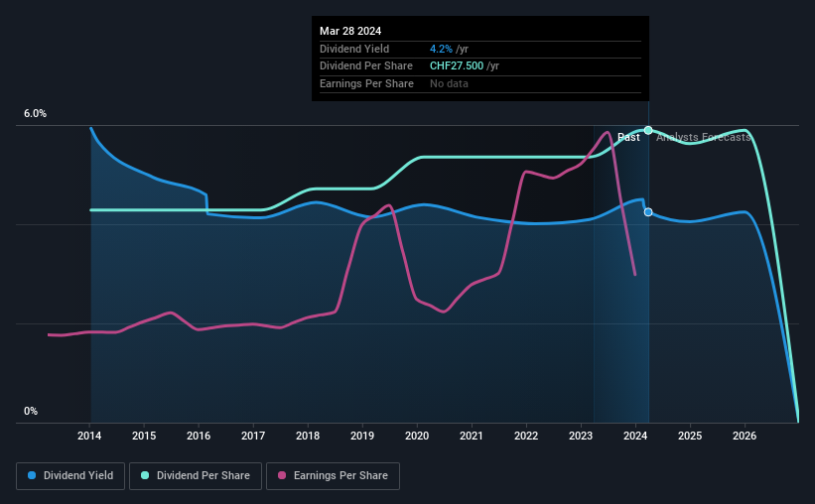This screenshot has width=815, height=504.
Task: Click the Earnings Per Share peak near 2023
Action: click(x=607, y=133)
